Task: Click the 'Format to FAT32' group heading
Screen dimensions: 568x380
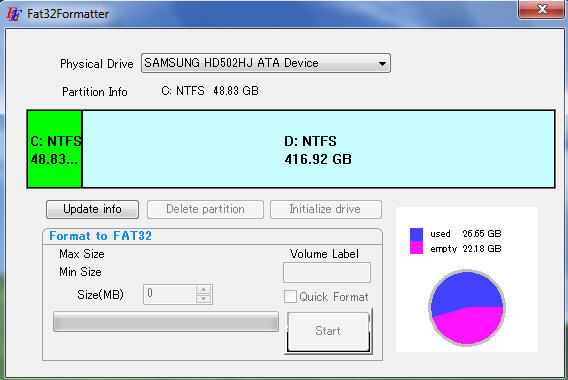Action: [100, 236]
